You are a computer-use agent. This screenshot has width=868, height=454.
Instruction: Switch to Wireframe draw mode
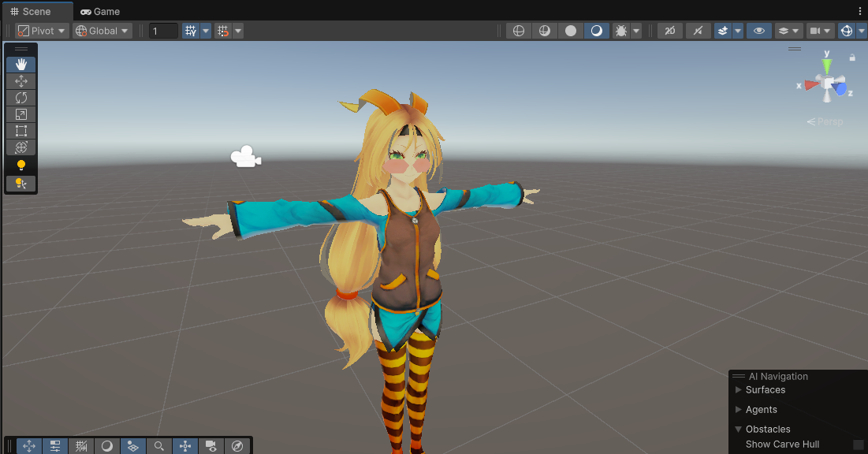pyautogui.click(x=519, y=31)
